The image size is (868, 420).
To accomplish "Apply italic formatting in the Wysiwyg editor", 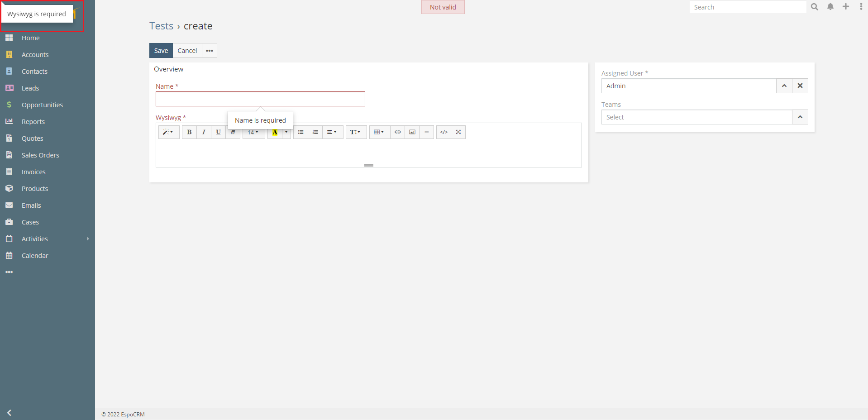I will click(x=204, y=132).
